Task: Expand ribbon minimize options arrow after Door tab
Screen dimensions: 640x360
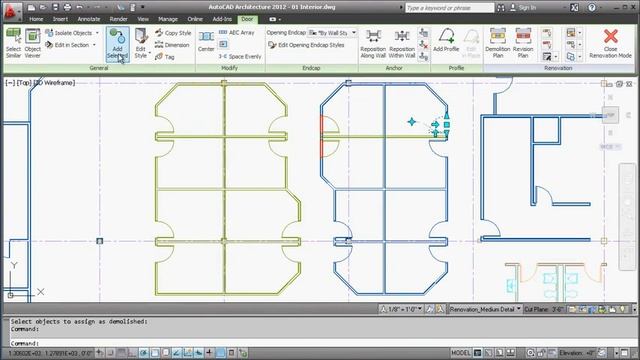Action: coord(280,19)
